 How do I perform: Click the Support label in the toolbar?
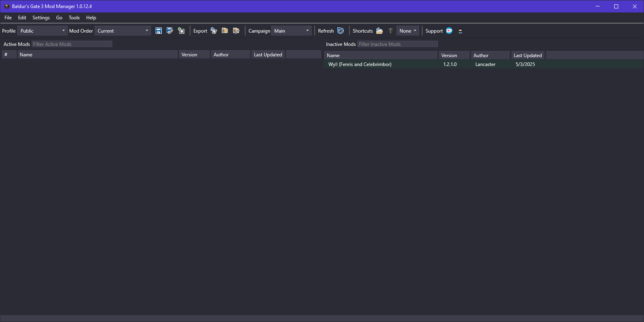point(434,31)
